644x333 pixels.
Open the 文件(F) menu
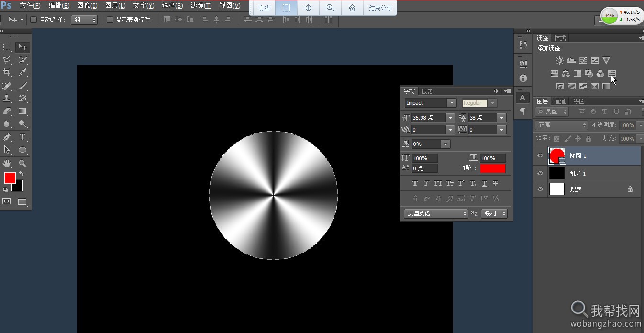point(30,6)
